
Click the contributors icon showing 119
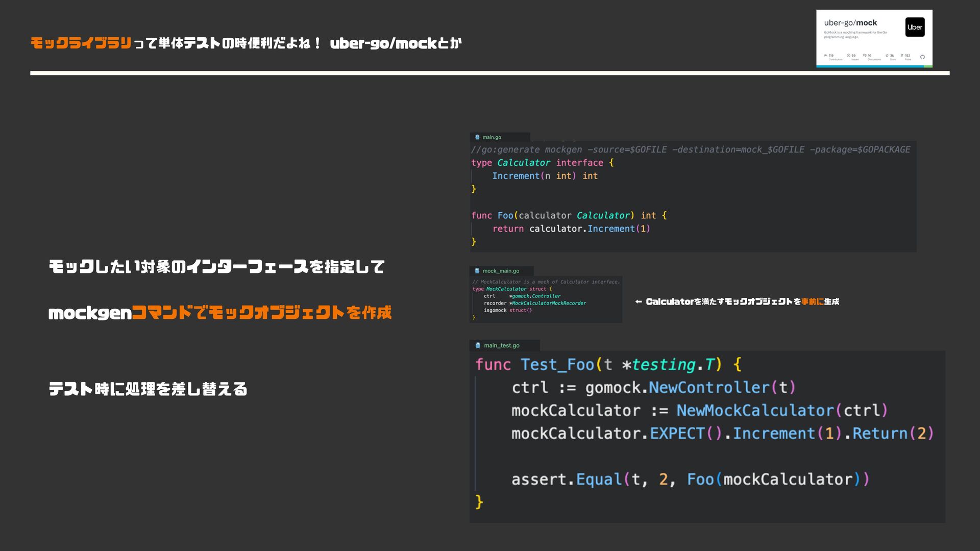pyautogui.click(x=826, y=55)
